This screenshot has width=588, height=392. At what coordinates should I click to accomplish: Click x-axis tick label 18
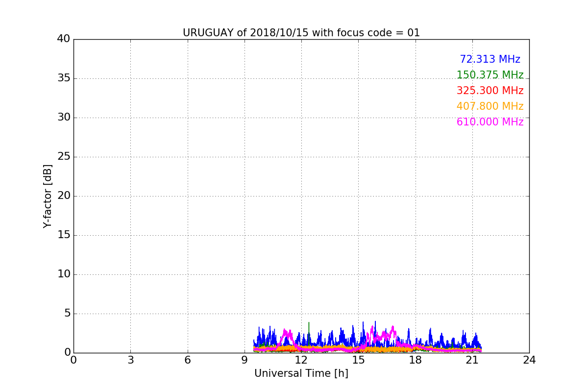point(416,360)
